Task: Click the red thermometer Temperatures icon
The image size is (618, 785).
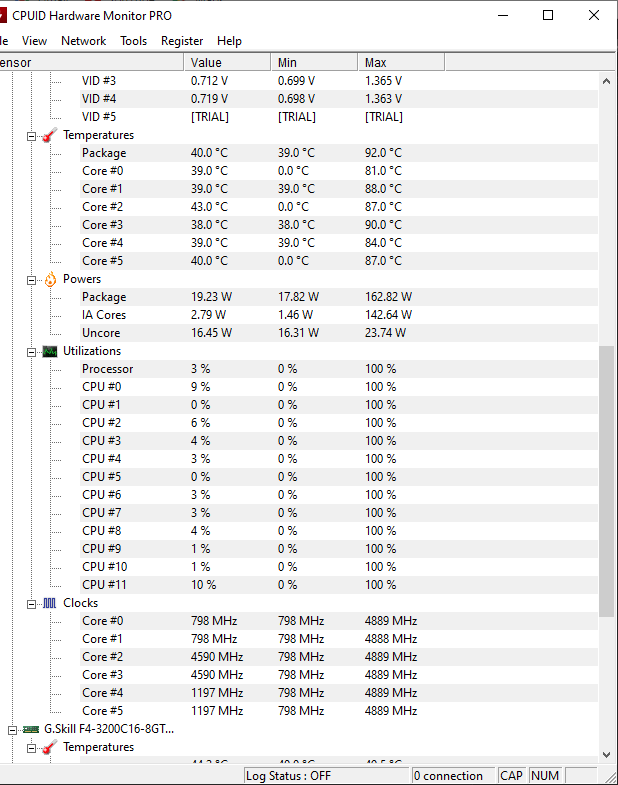Action: (49, 135)
